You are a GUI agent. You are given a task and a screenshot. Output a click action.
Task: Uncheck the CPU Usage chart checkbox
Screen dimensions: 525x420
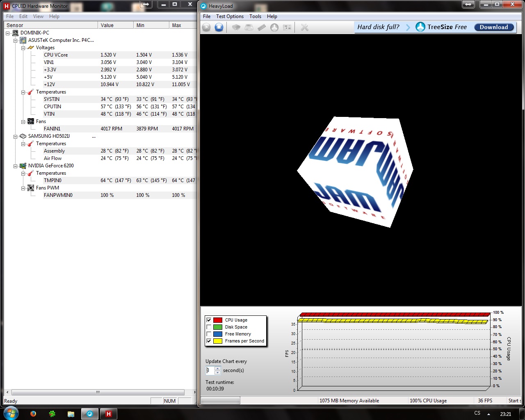209,320
